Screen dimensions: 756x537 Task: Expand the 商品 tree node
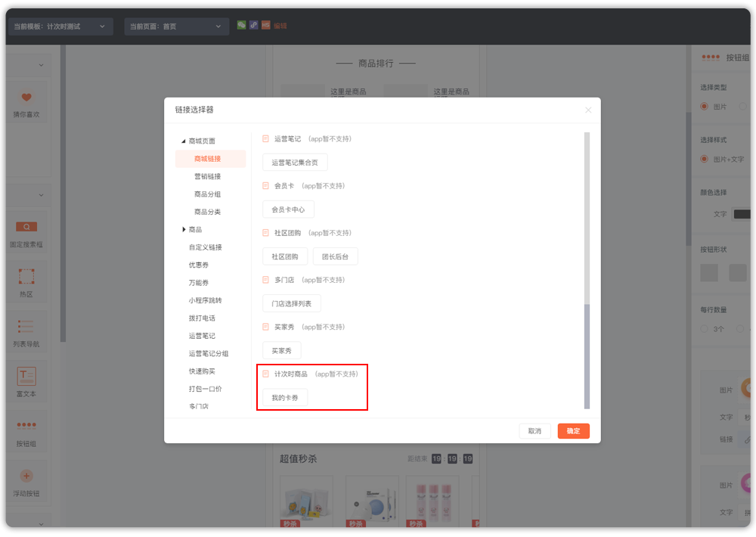tap(184, 230)
